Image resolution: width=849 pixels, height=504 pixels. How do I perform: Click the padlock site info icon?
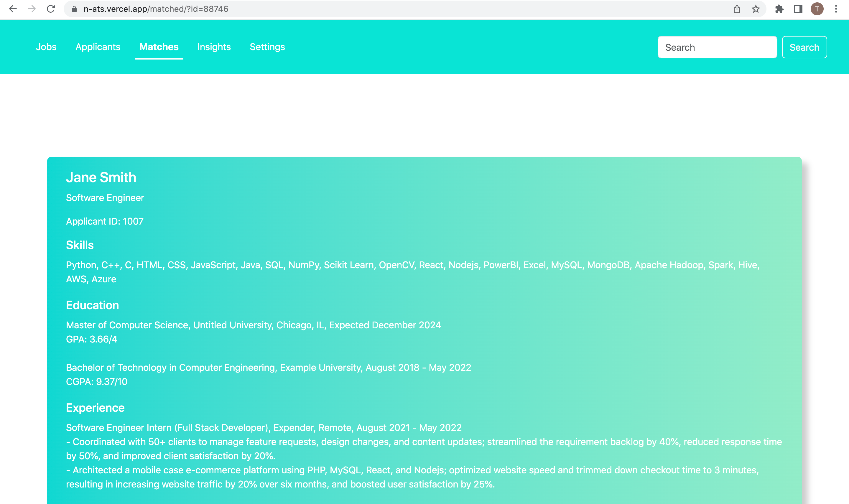point(74,9)
